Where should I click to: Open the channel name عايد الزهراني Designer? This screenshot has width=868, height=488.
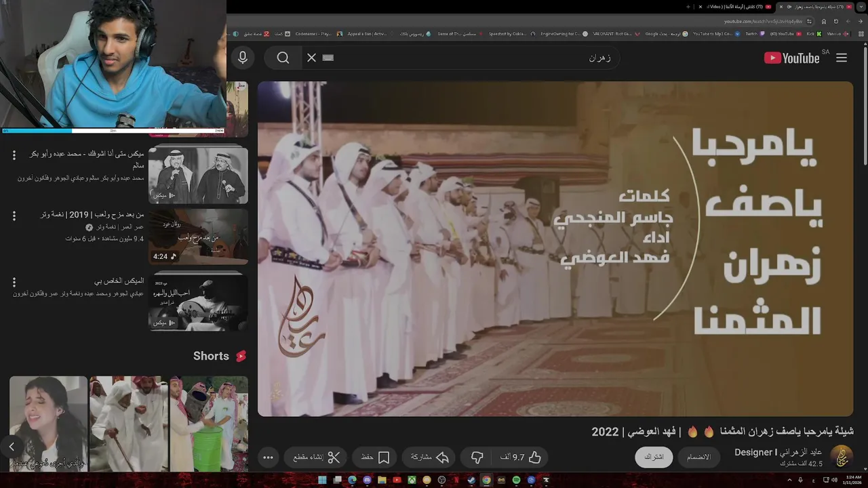(778, 452)
